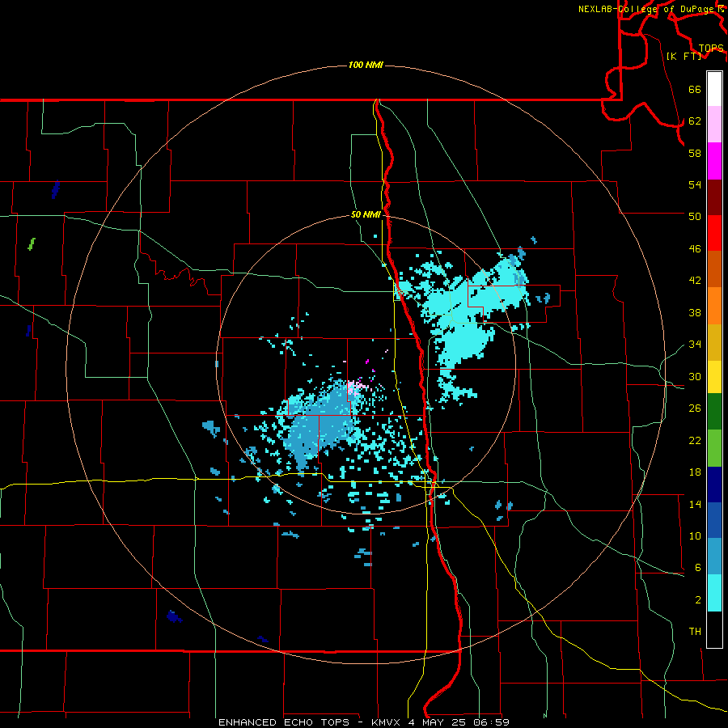Viewport: 728px width, 728px height.
Task: Click the legend value 10
Action: pyautogui.click(x=695, y=536)
